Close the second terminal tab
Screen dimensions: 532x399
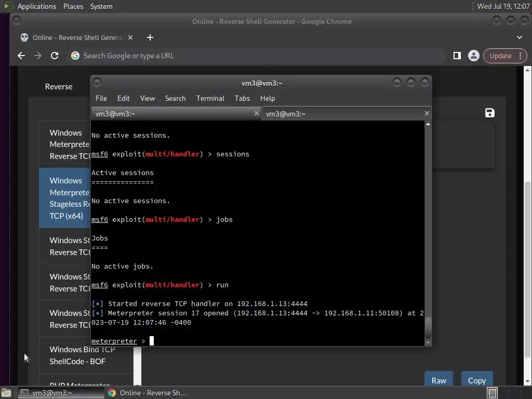tap(427, 113)
